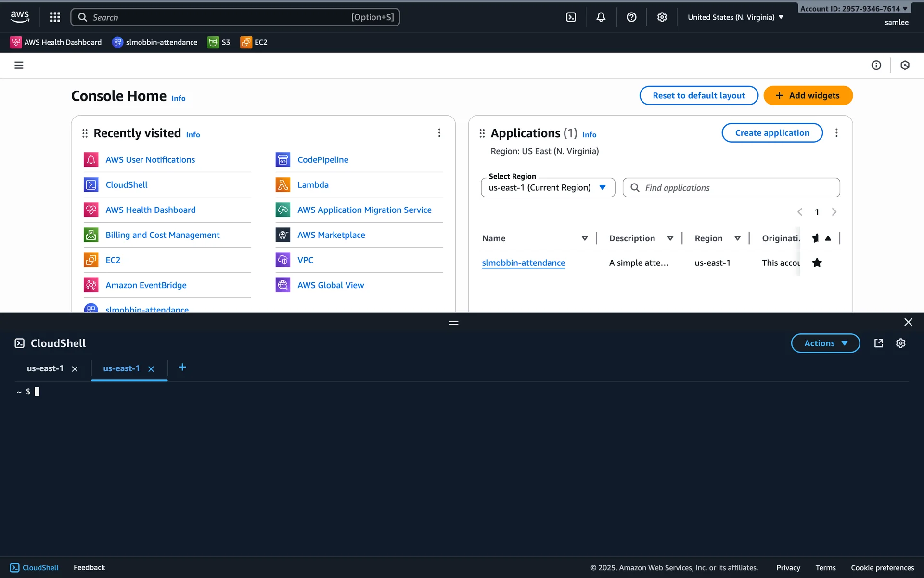The height and width of the screenshot is (578, 924).
Task: Open the services grid menu icon
Action: [x=55, y=17]
